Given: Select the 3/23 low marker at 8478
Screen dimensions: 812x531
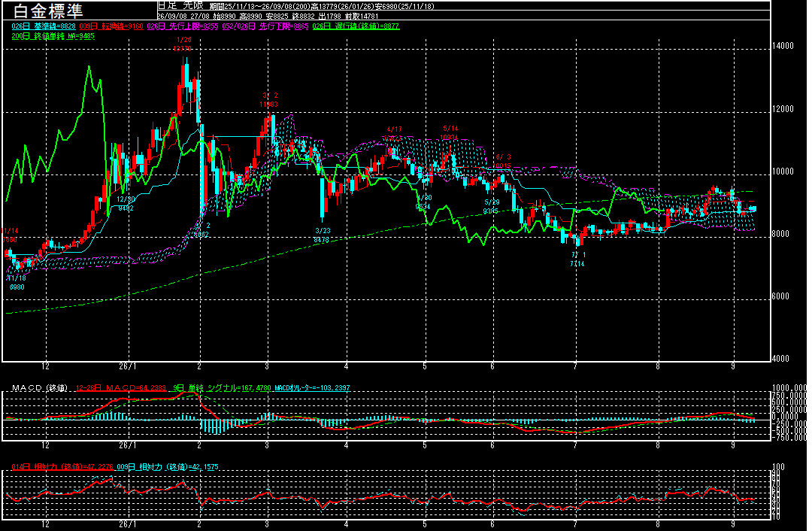Looking at the screenshot, I should [322, 235].
